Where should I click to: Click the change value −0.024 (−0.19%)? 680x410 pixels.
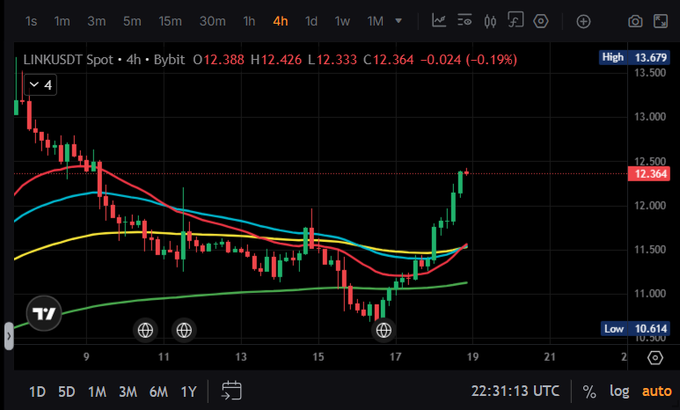pyautogui.click(x=469, y=59)
